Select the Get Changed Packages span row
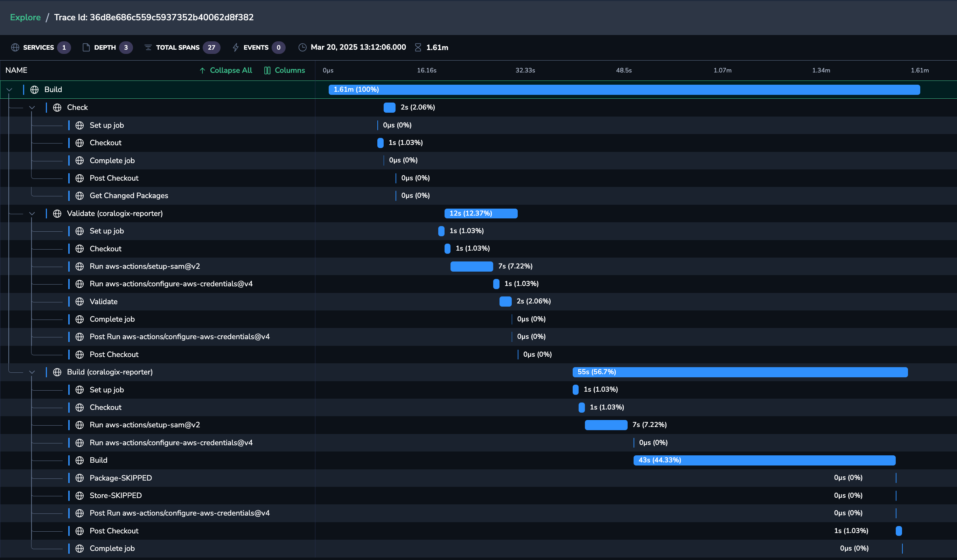957x560 pixels. (x=129, y=196)
